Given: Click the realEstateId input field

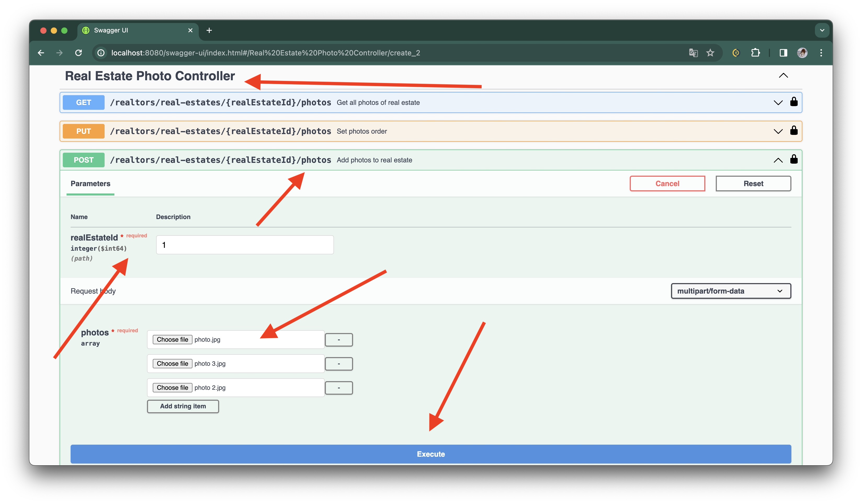Looking at the screenshot, I should (x=245, y=245).
